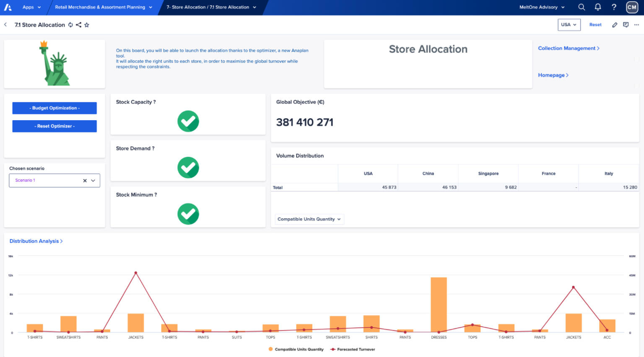Open the USA context selector dropdown
Viewport: 644px width, 357px height.
569,25
